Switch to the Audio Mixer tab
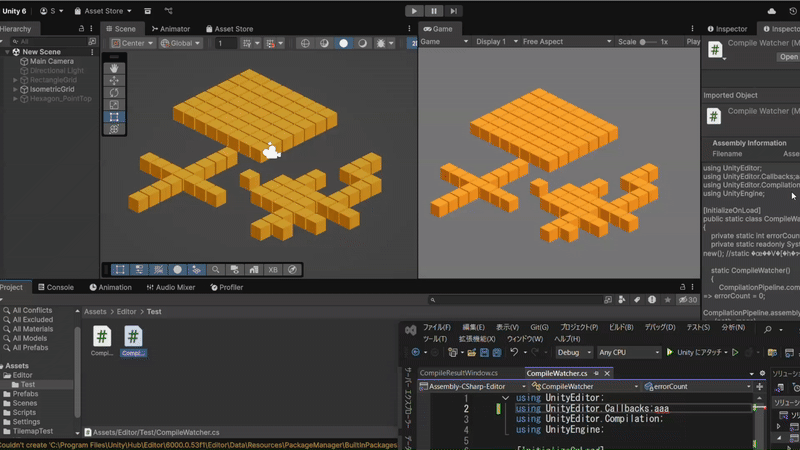 (x=170, y=287)
